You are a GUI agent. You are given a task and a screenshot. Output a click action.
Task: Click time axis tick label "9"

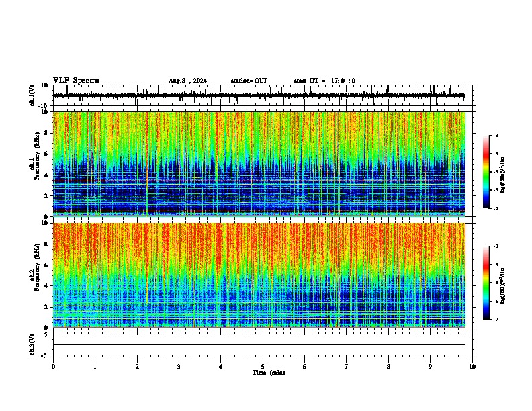[430, 367]
